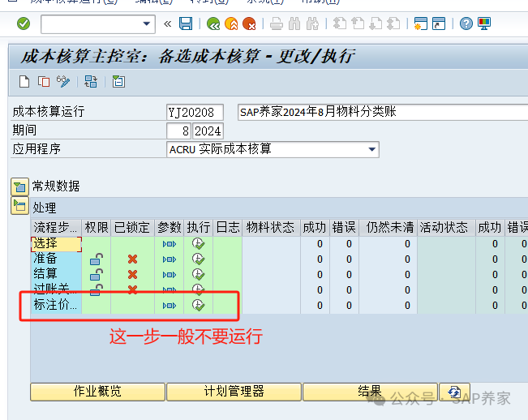
Task: Go to Next Page icon
Action: (376, 24)
